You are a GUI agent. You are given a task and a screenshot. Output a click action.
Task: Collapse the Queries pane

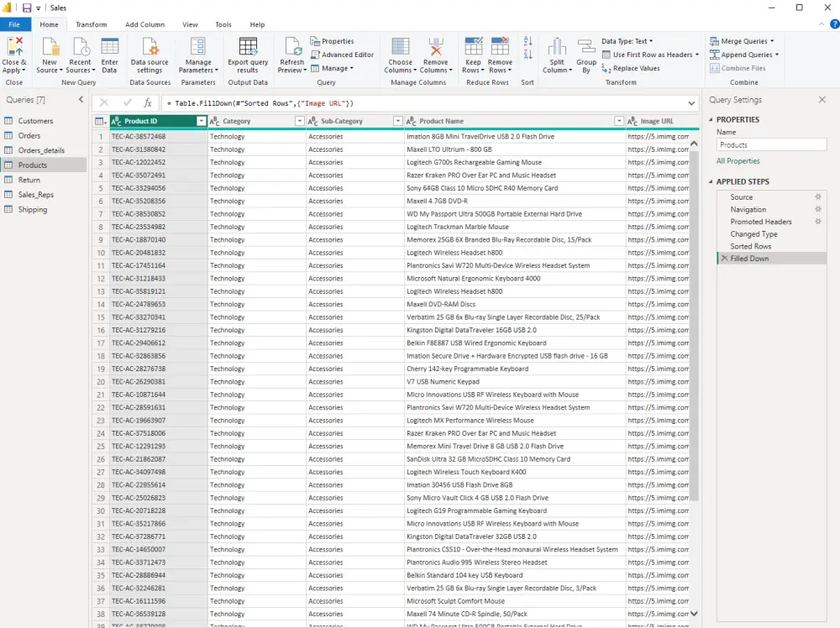(81, 100)
